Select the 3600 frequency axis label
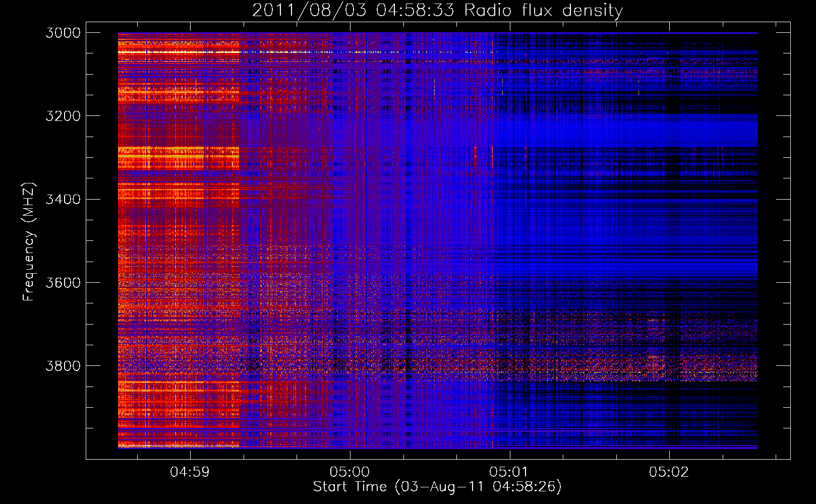 coord(63,282)
